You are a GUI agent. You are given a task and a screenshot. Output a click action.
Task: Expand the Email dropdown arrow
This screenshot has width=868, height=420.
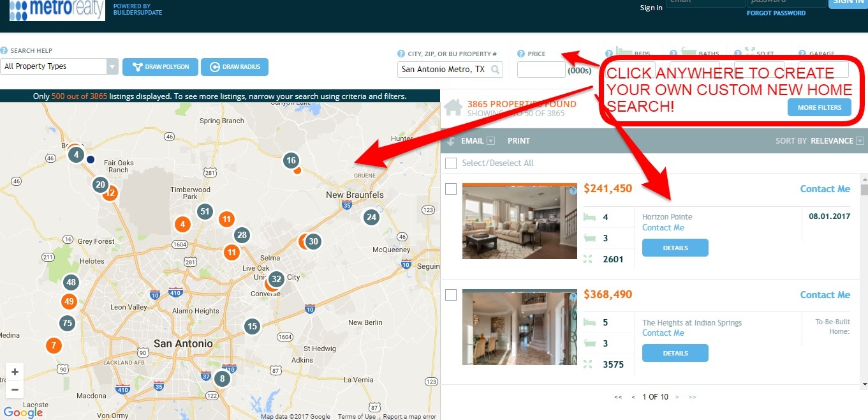490,141
